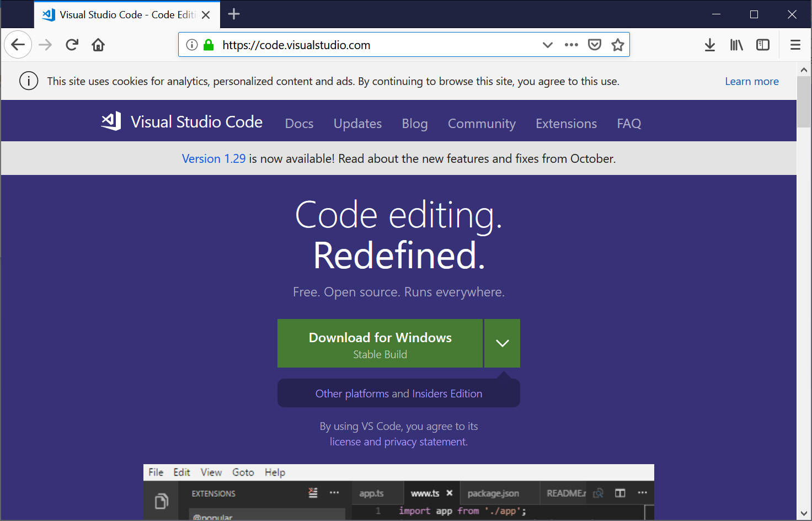The height and width of the screenshot is (521, 812).
Task: Click the split editor icon
Action: (620, 493)
